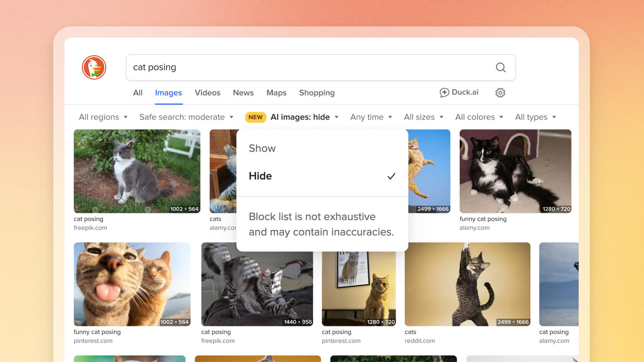
Task: Expand the Any time filter
Action: 371,117
